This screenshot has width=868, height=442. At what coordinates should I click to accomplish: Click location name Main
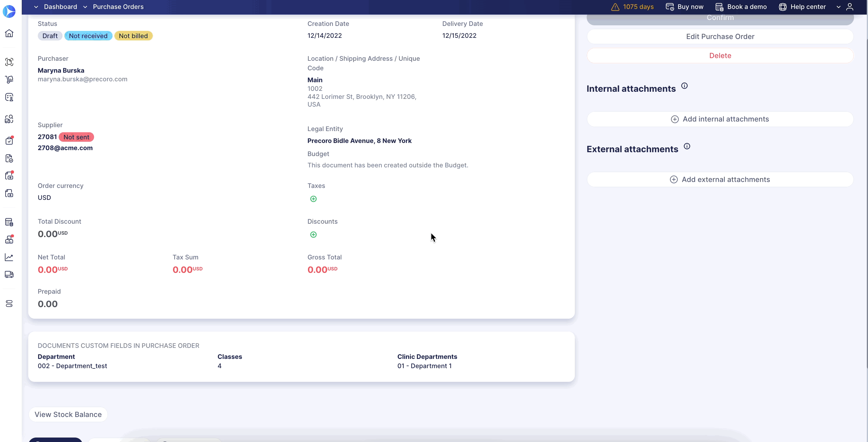(315, 80)
